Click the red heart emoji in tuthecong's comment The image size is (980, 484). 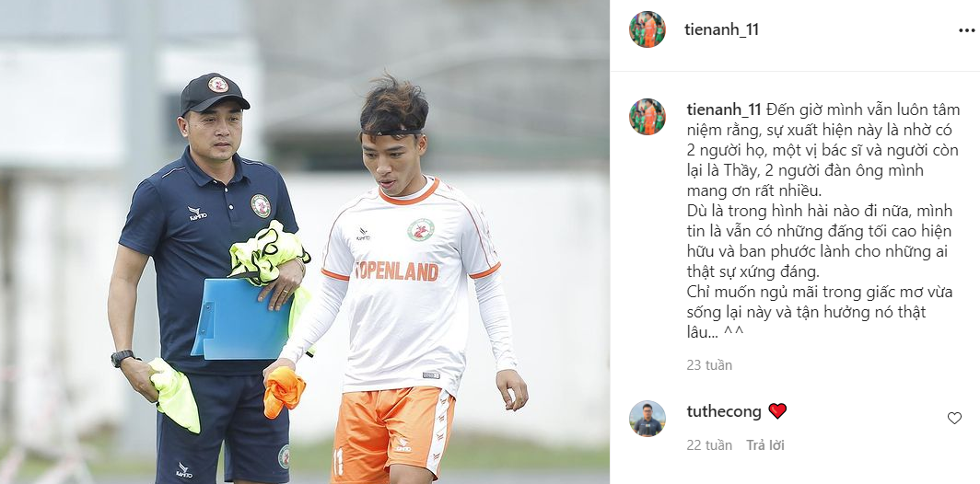pyautogui.click(x=777, y=411)
